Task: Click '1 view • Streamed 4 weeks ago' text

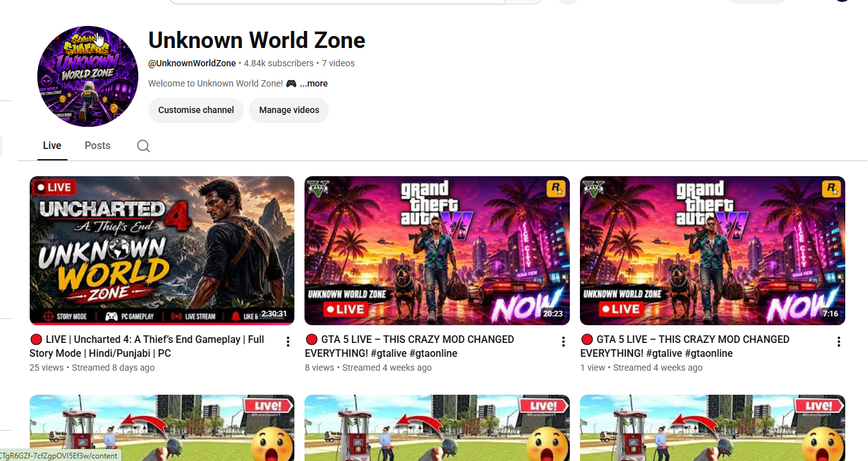Action: click(641, 368)
